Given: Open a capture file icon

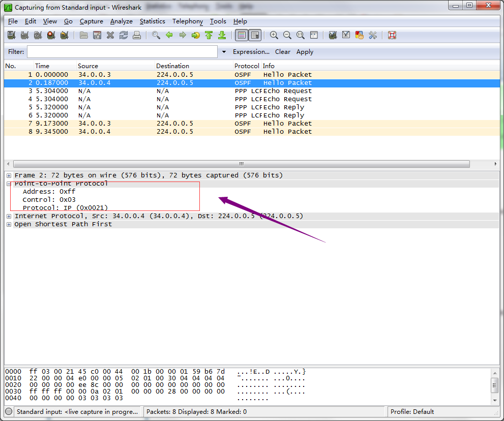Looking at the screenshot, I should [84, 35].
